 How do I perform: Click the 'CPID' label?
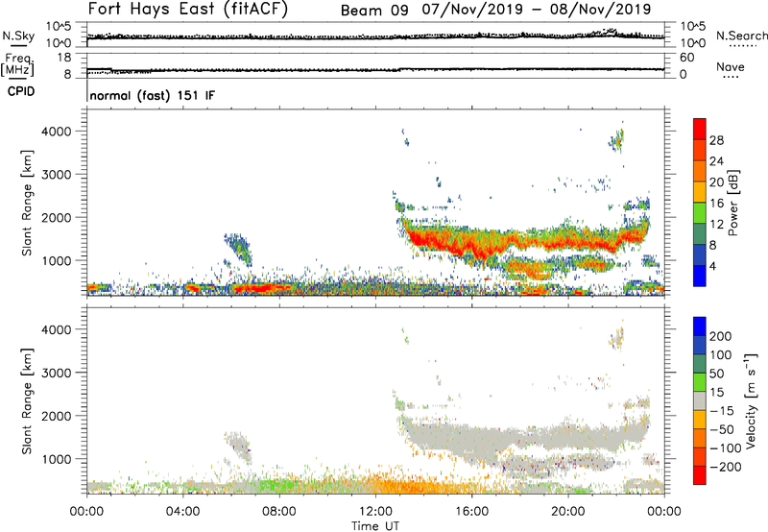point(21,91)
